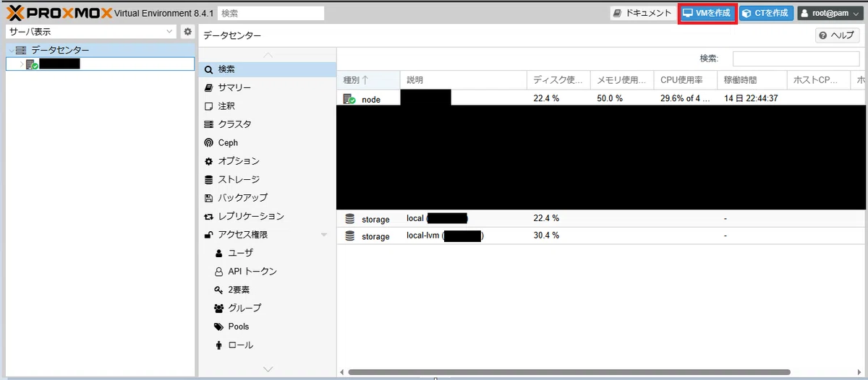Click the upward chevron above the side menu

pyautogui.click(x=268, y=55)
